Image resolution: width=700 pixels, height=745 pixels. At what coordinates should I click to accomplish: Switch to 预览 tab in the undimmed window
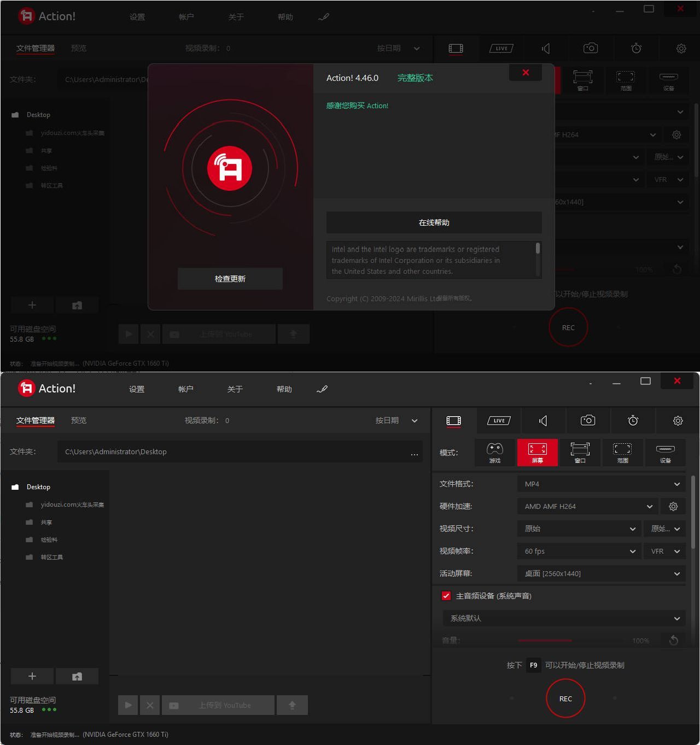coord(79,420)
